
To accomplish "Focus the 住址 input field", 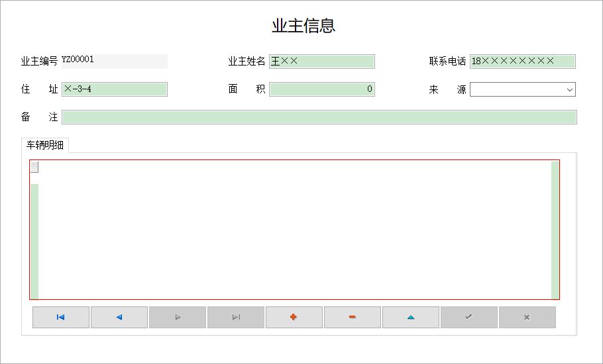I will [x=115, y=89].
